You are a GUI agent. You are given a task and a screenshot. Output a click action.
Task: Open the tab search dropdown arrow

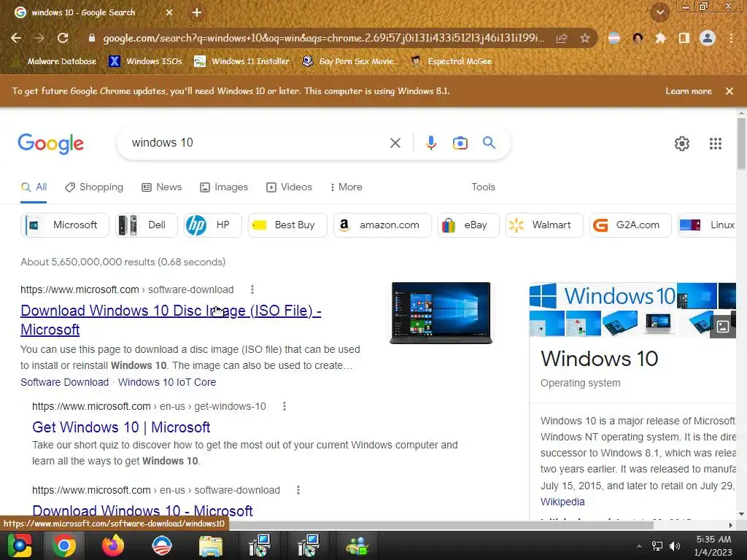tap(659, 12)
